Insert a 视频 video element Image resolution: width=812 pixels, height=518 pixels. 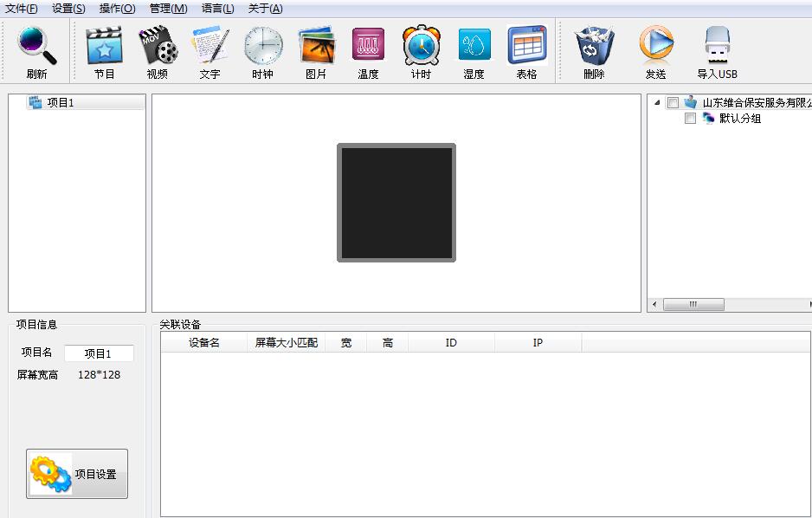(158, 46)
